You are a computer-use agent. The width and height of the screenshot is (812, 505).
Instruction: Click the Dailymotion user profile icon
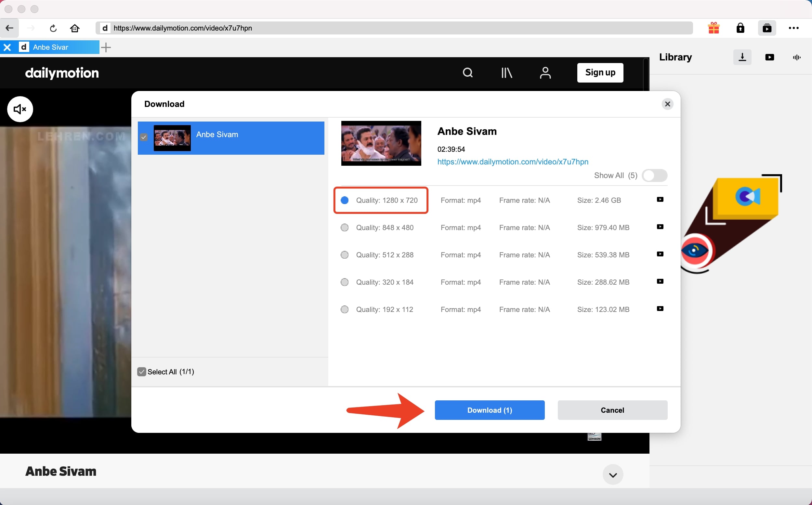545,72
